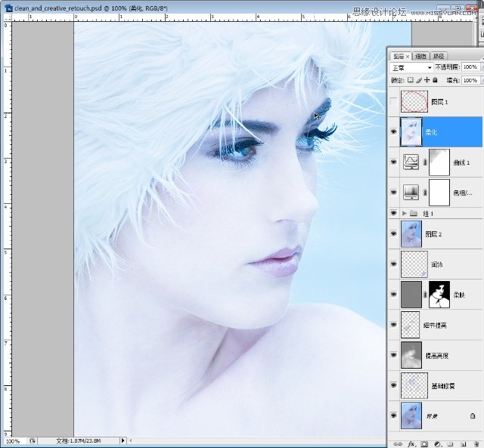
Task: Click the create new layer icon
Action: pyautogui.click(x=463, y=444)
